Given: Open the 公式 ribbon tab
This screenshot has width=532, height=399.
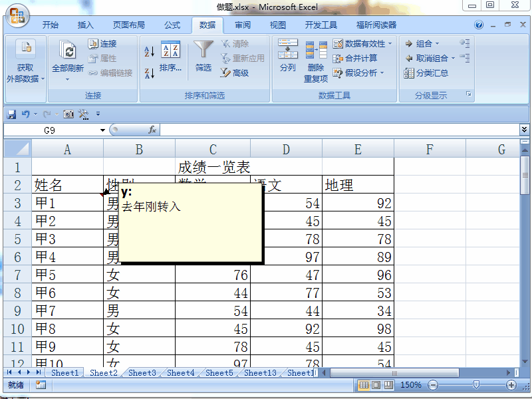Looking at the screenshot, I should click(172, 25).
